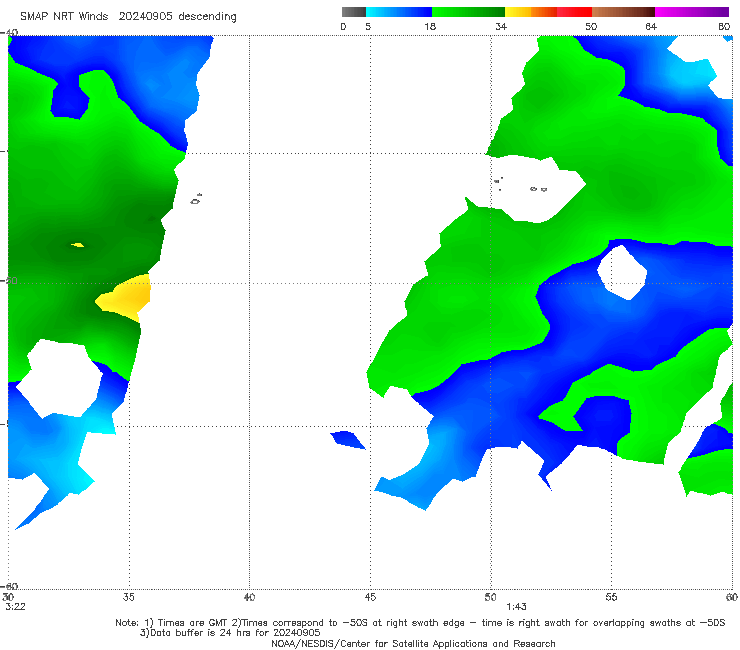Click the small yellow speck on the left green area
Viewport: 740px width, 650px height.
point(78,245)
